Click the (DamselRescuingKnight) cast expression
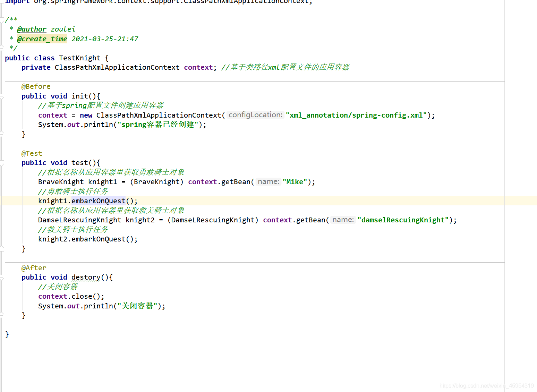 [213, 220]
